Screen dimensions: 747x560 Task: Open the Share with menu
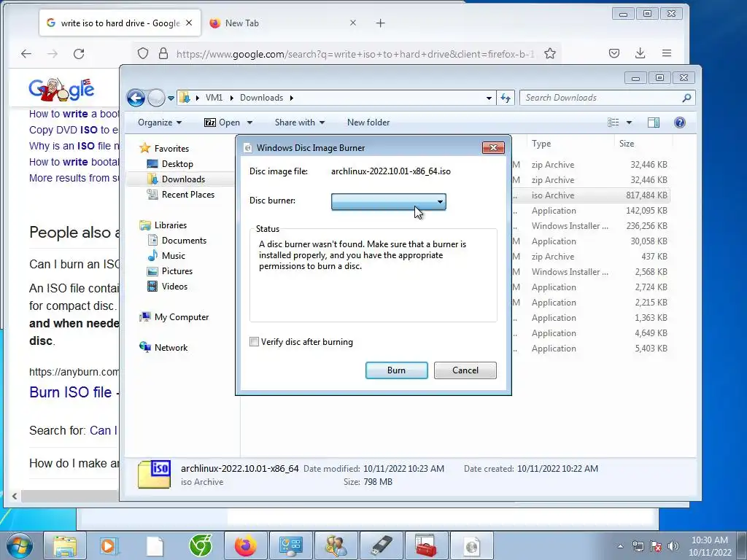[300, 122]
